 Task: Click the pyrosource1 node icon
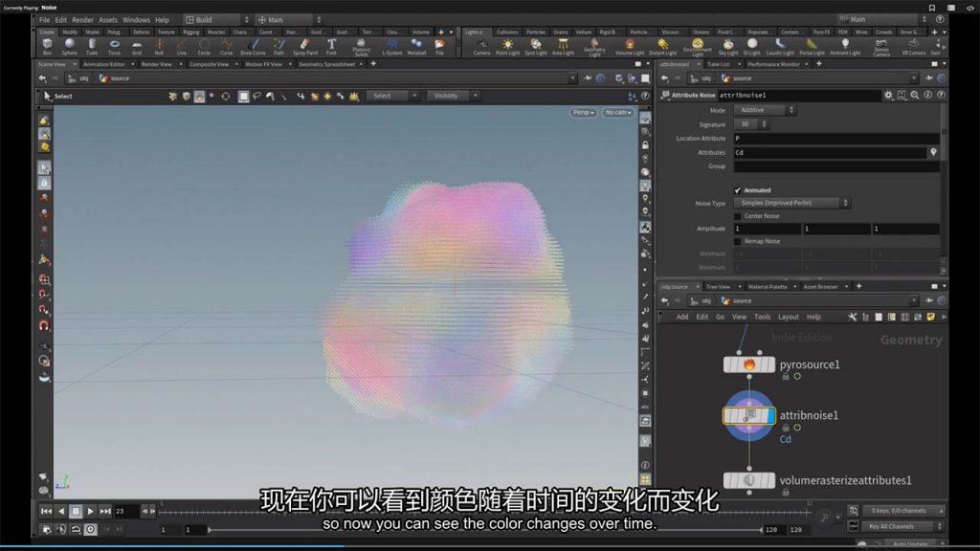click(x=748, y=364)
